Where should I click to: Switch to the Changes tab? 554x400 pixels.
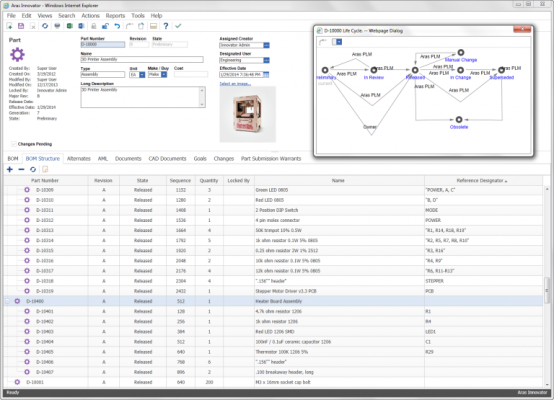224,159
